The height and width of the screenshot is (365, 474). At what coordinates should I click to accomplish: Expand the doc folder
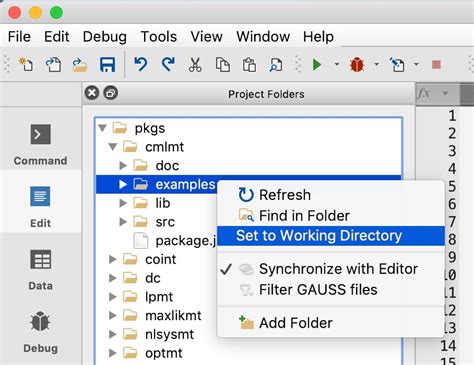123,165
